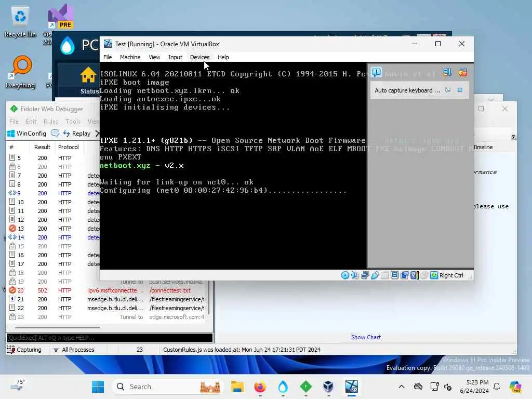
Task: Open the Visual Studio Preview desktop shortcut
Action: (60, 17)
